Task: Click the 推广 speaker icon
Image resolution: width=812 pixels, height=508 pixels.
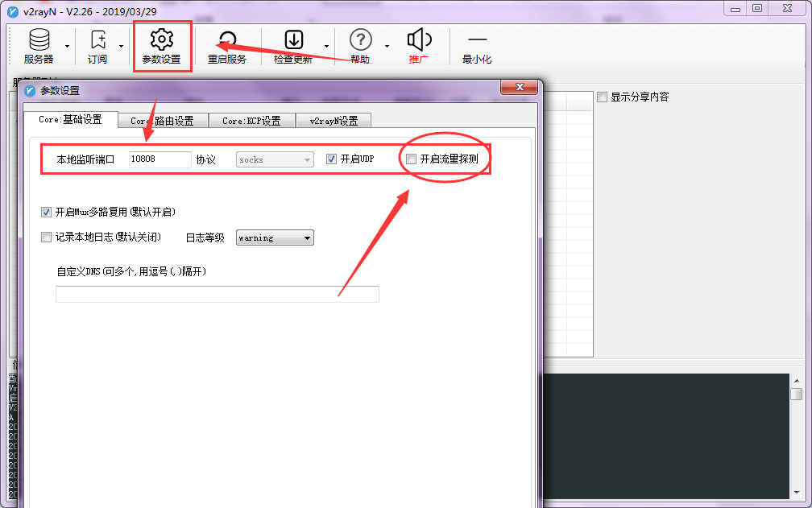Action: [419, 40]
